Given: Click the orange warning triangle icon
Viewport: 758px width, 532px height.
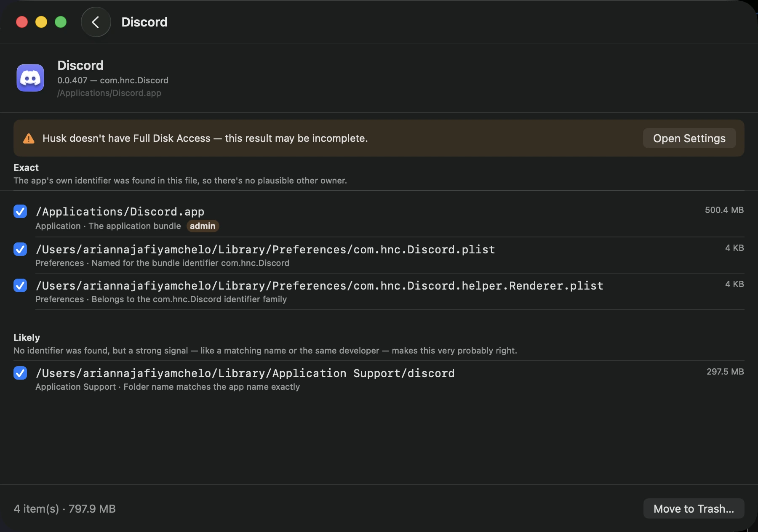Looking at the screenshot, I should pyautogui.click(x=29, y=138).
